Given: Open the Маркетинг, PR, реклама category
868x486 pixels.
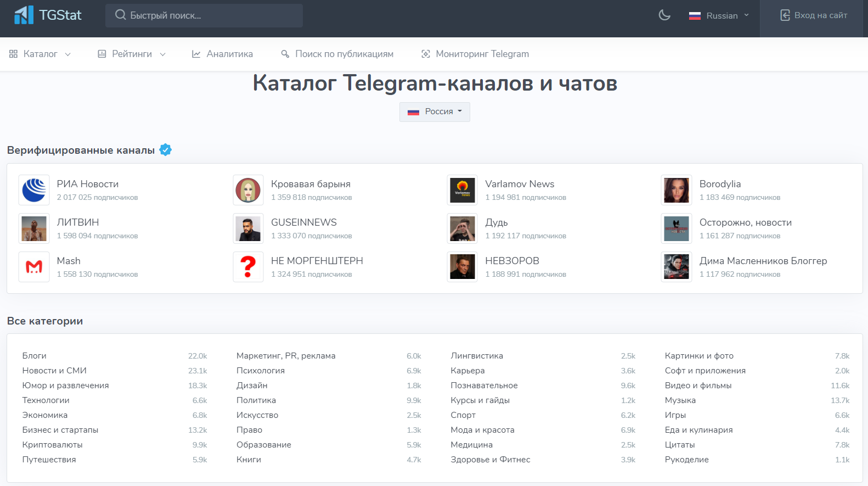Looking at the screenshot, I should [286, 356].
